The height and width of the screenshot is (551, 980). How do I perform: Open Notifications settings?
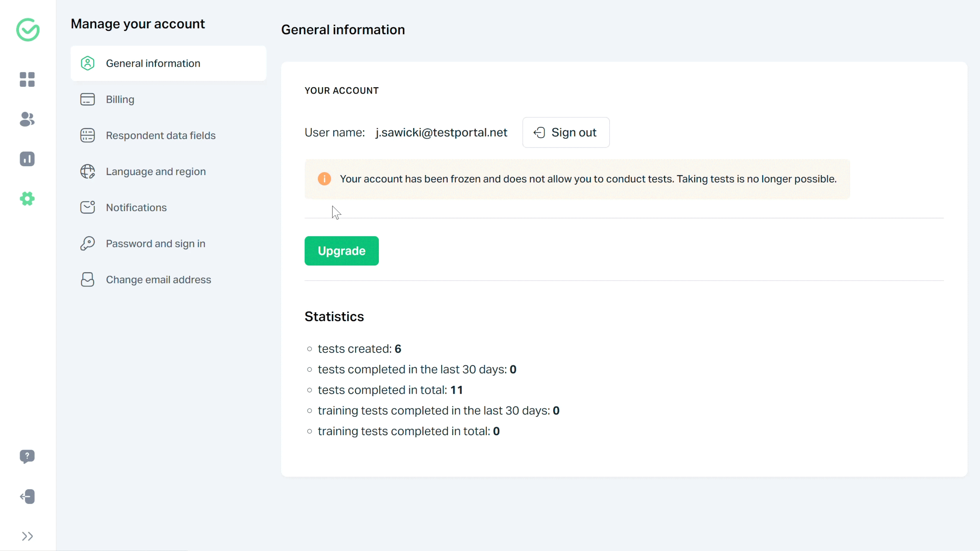tap(136, 207)
